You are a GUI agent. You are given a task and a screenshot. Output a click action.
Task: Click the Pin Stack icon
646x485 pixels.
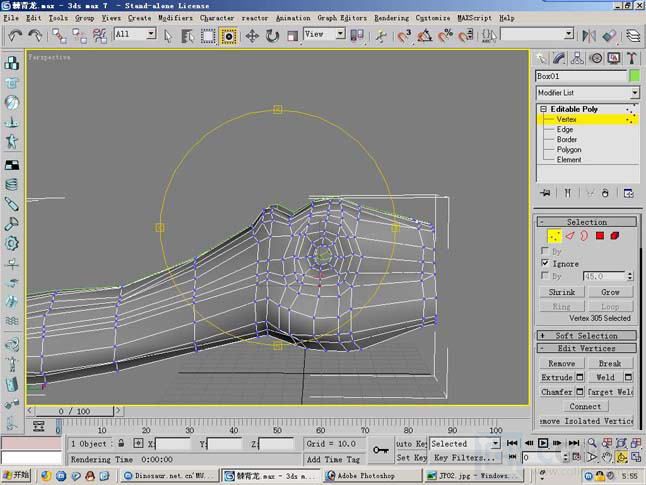(x=546, y=193)
